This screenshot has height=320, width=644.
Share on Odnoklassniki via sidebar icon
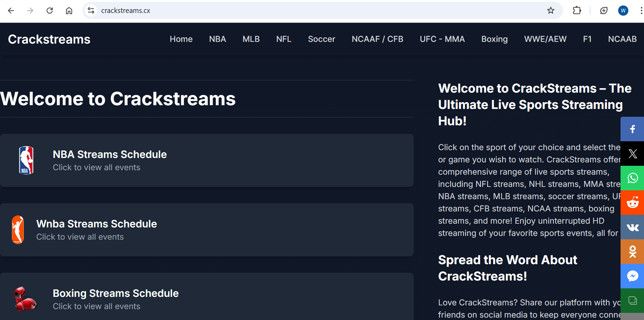pyautogui.click(x=632, y=252)
